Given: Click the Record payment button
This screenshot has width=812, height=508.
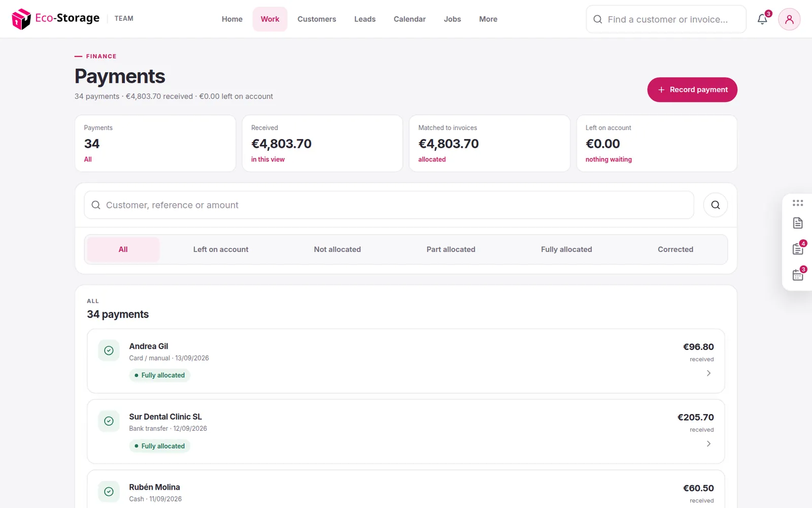Looking at the screenshot, I should tap(692, 90).
